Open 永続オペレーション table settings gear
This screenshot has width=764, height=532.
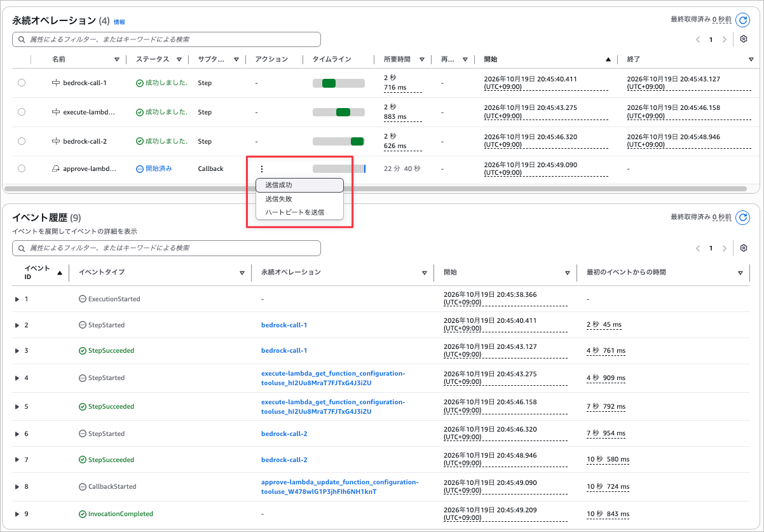tap(744, 39)
